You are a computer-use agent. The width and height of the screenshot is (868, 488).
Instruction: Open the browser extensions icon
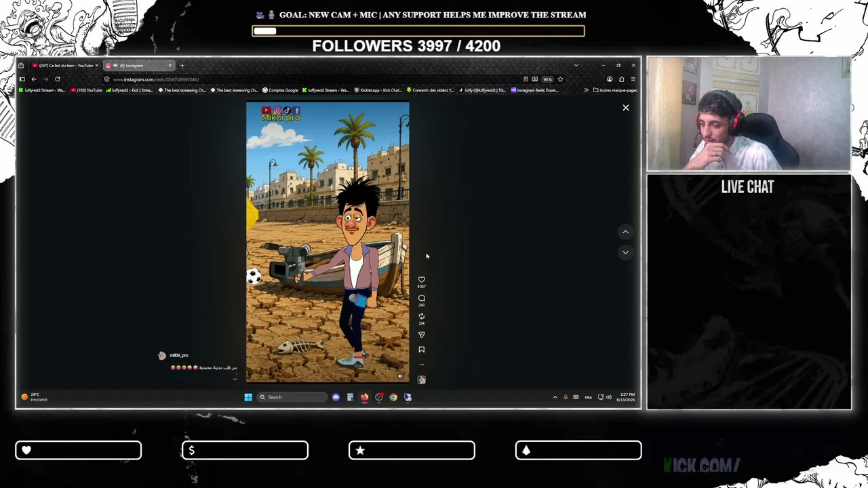[621, 79]
